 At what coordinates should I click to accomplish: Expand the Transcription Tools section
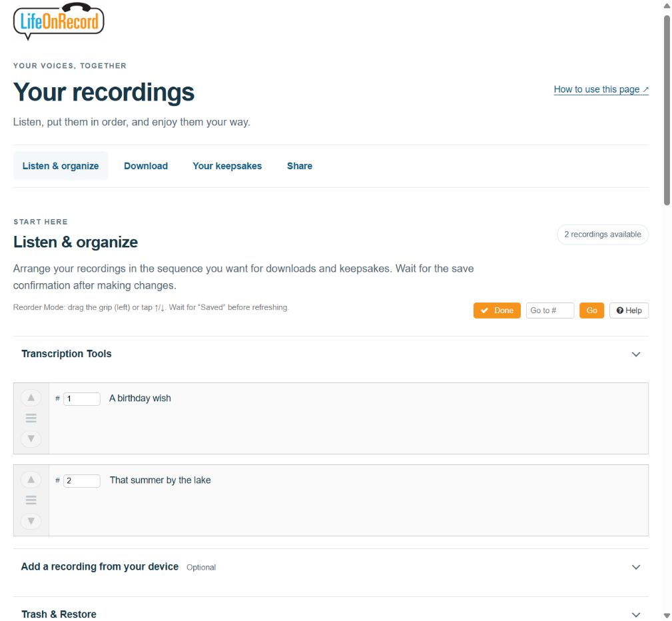[331, 354]
